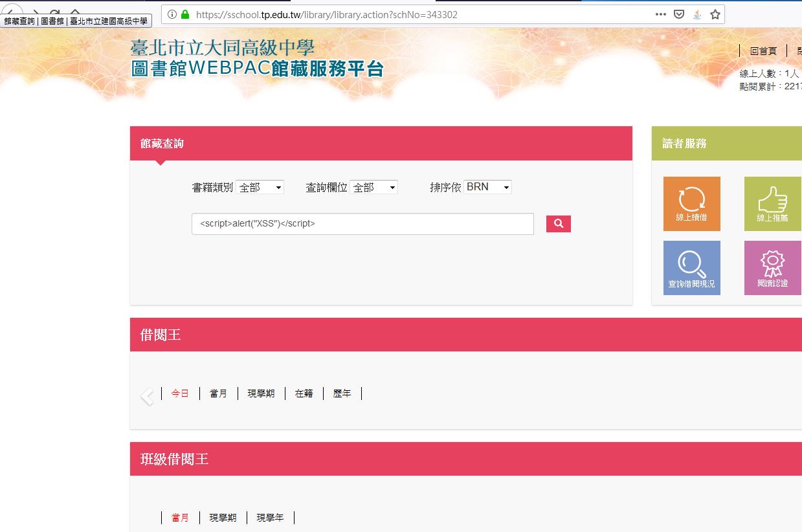Viewport: 802px width, 532px height.
Task: Select the 現學期 tab under 班級借閱王
Action: pyautogui.click(x=223, y=518)
